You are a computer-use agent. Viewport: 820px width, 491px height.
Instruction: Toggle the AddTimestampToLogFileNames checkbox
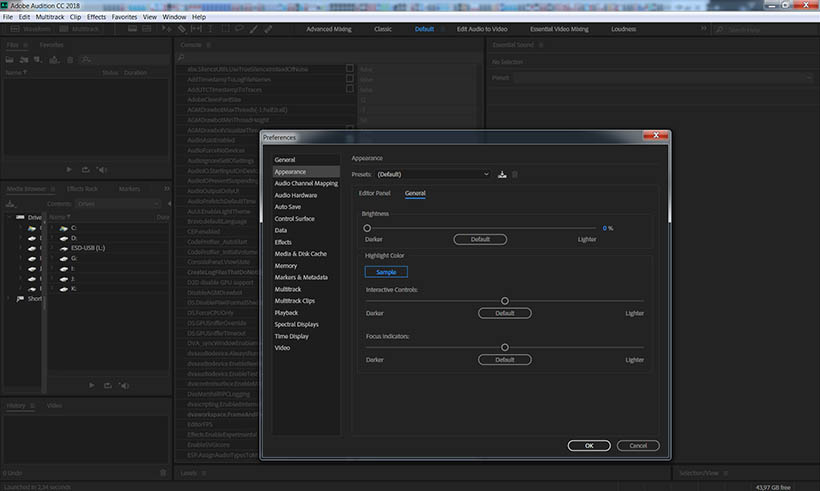coord(350,78)
